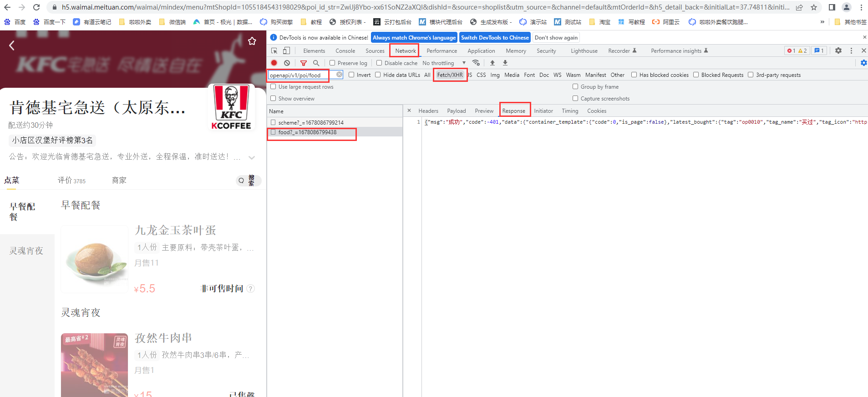Check 3rd-party requests
Screen dimensions: 868x397
click(x=751, y=75)
